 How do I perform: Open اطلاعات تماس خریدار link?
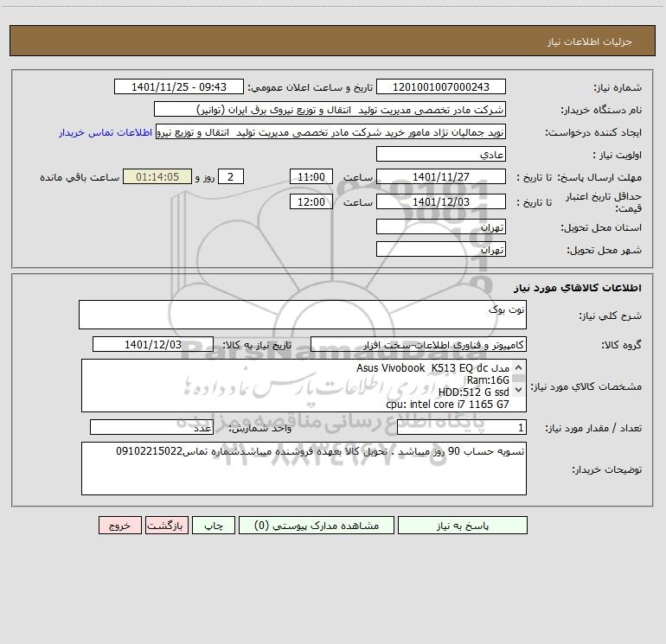(106, 132)
